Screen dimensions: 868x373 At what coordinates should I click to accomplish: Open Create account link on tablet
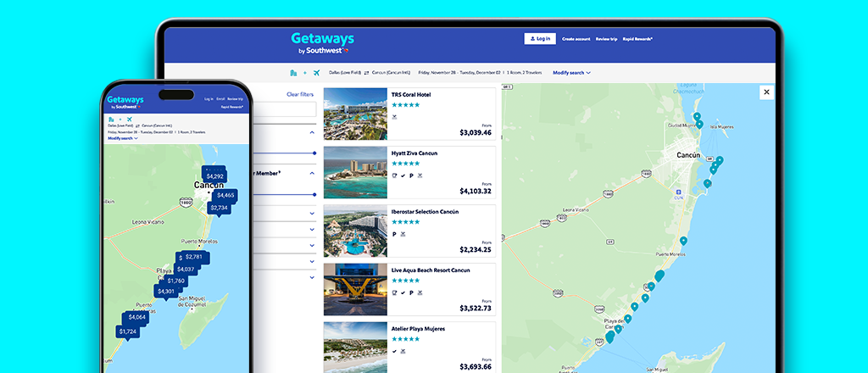click(576, 39)
